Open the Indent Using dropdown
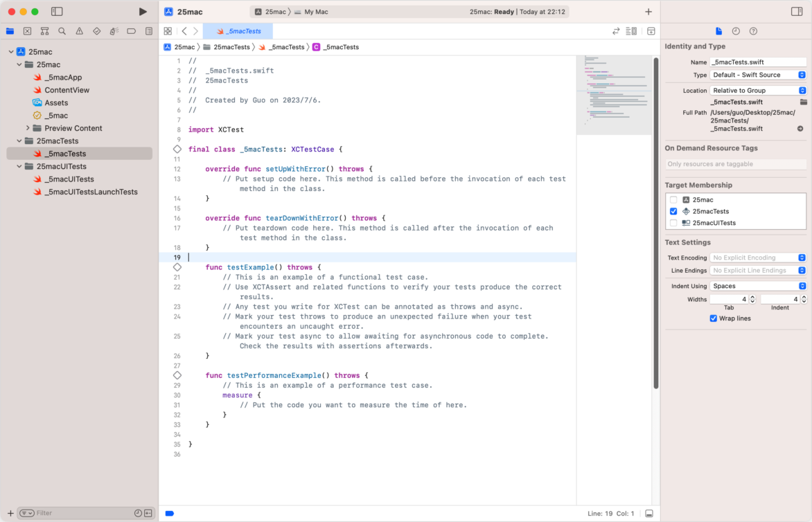This screenshot has width=812, height=522. point(758,286)
